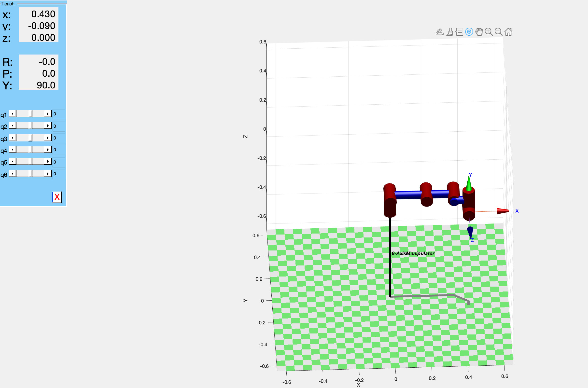Click the Teach panel title

(x=8, y=4)
